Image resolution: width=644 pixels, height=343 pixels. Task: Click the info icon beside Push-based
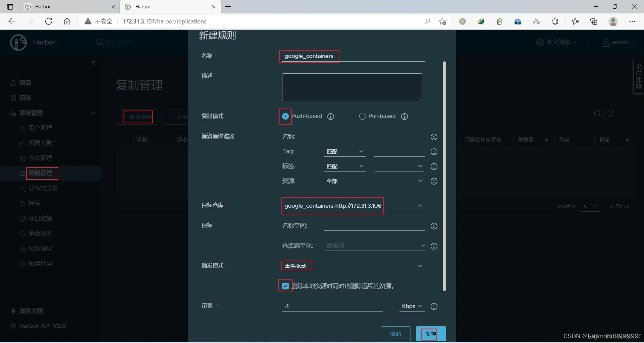click(331, 116)
